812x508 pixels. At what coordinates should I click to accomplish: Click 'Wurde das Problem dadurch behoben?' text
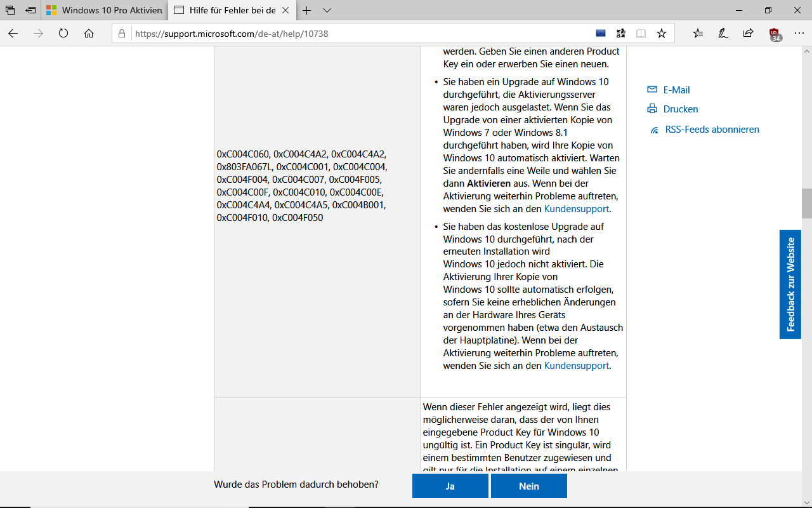coord(296,485)
